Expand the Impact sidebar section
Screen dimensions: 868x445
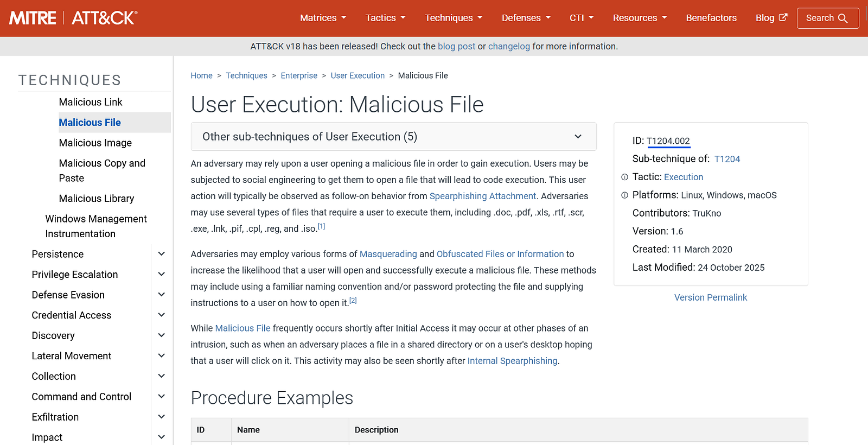(161, 437)
